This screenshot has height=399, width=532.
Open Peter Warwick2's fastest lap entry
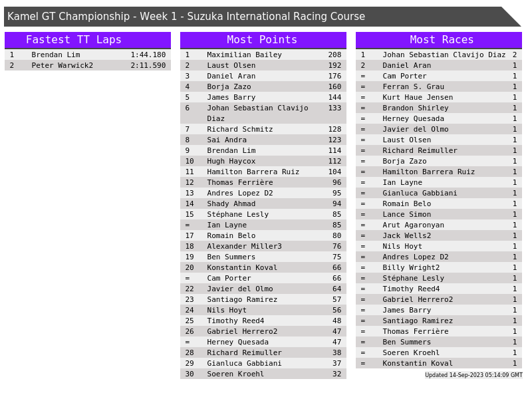click(63, 66)
